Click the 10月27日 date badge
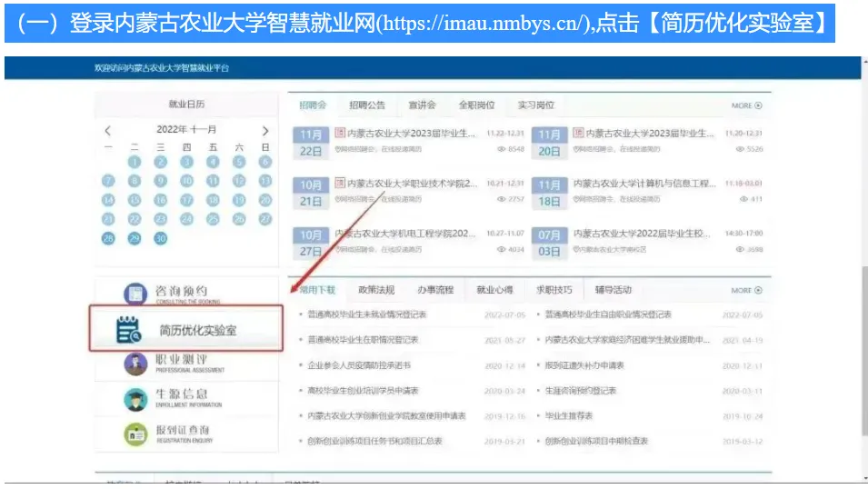Viewport: 868px width, 489px height. coord(311,243)
